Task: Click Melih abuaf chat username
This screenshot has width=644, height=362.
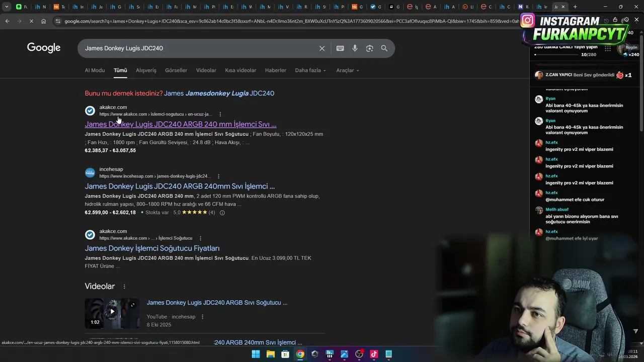Action: (557, 210)
